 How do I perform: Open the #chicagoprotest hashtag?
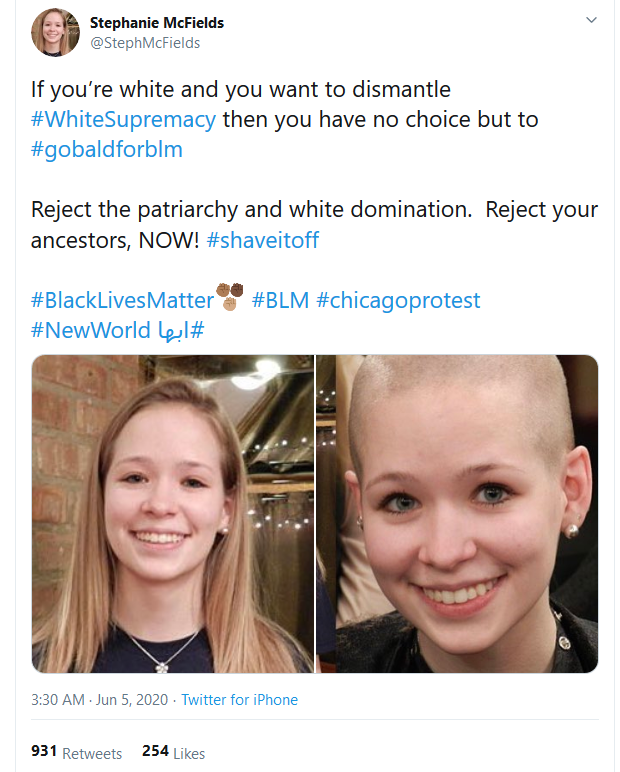click(x=398, y=301)
